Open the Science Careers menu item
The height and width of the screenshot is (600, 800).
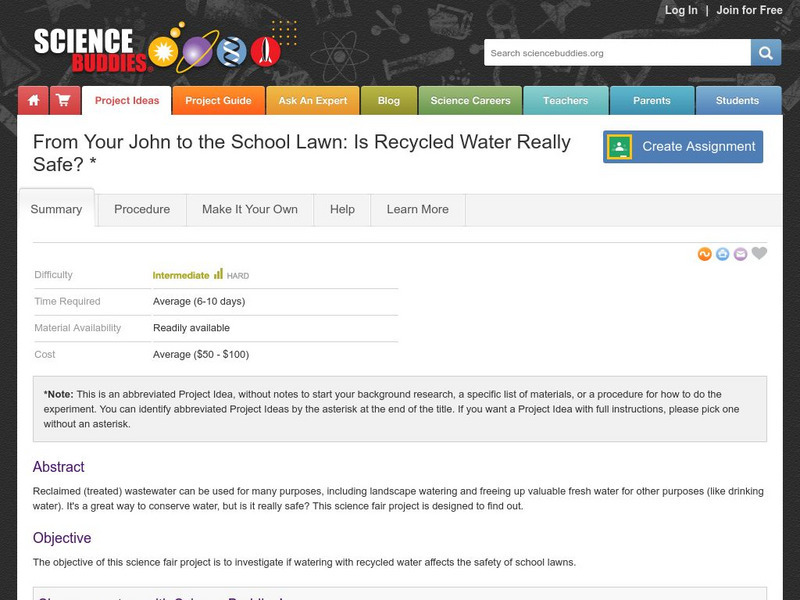point(470,101)
